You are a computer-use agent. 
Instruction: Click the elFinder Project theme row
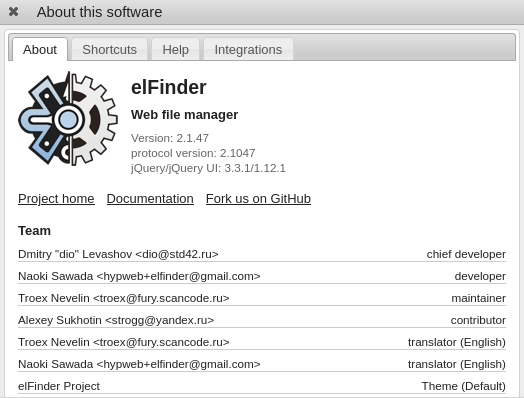pos(262,386)
